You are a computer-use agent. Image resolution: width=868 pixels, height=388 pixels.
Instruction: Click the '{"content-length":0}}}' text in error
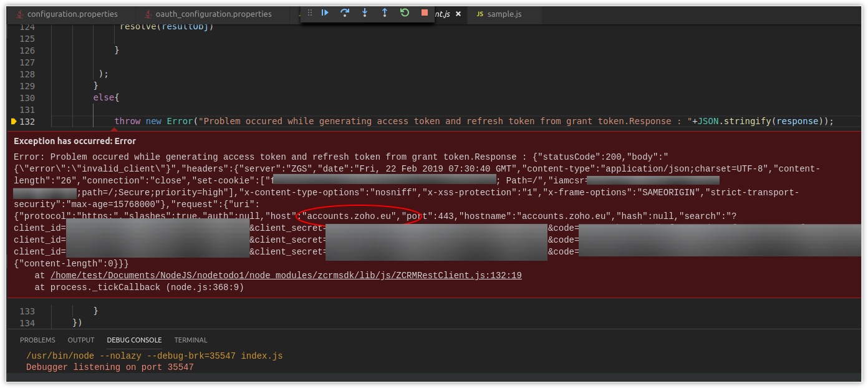(x=71, y=263)
